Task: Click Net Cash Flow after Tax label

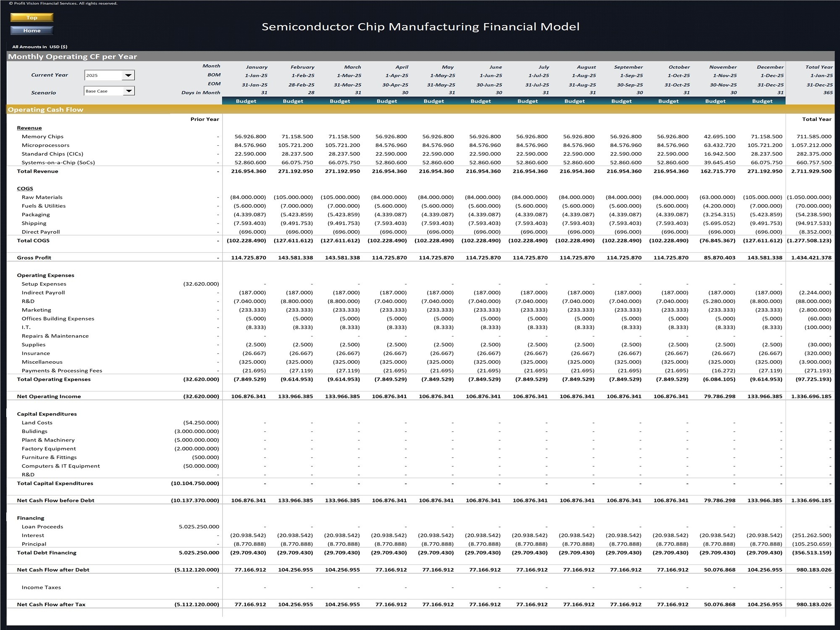Action: [x=51, y=605]
